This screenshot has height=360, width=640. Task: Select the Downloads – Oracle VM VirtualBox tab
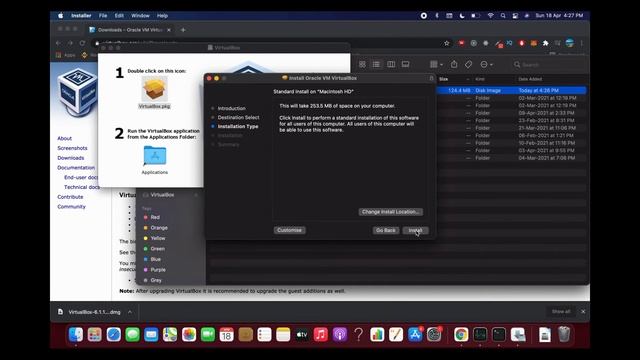130,30
